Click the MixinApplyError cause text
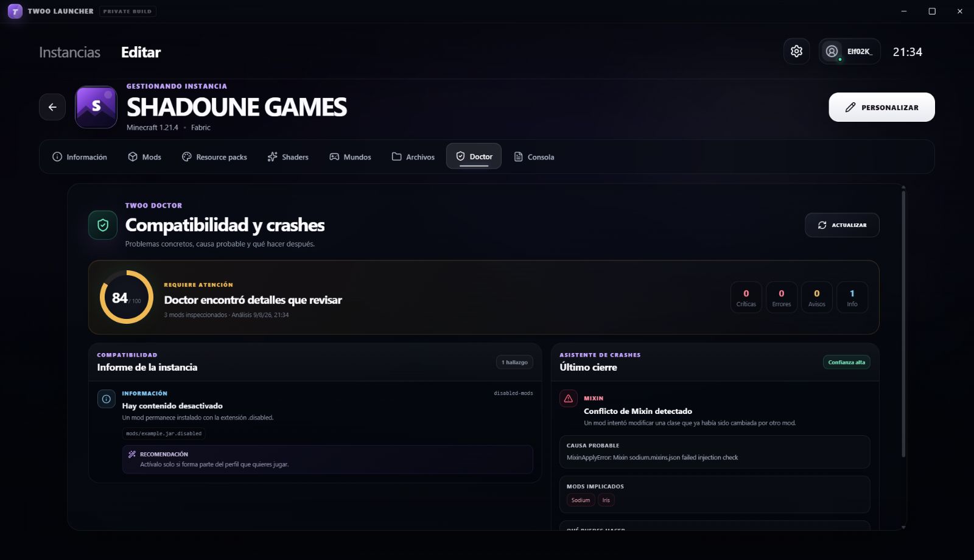The image size is (974, 560). pos(652,458)
